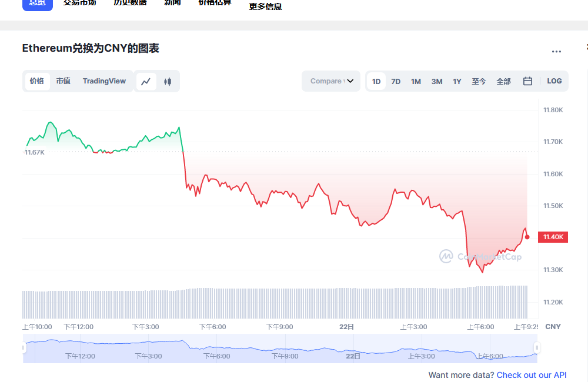Image resolution: width=588 pixels, height=382 pixels.
Task: Open the 更多信息 menu
Action: click(265, 6)
